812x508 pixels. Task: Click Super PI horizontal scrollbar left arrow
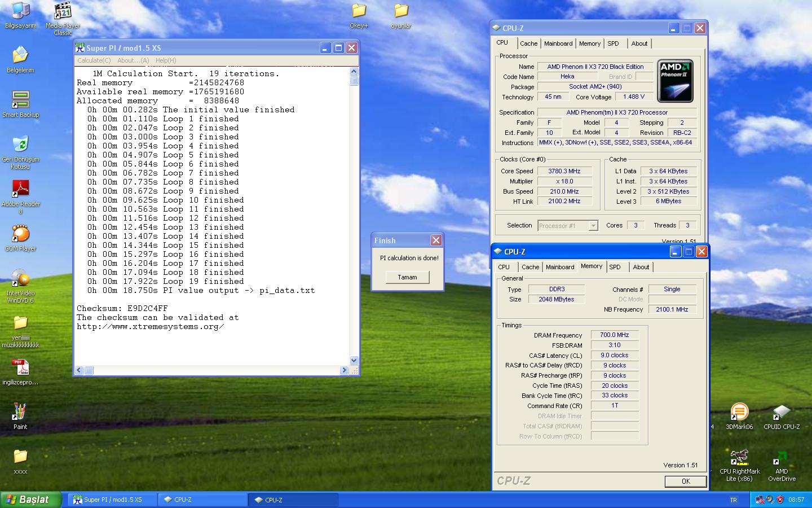pos(80,370)
